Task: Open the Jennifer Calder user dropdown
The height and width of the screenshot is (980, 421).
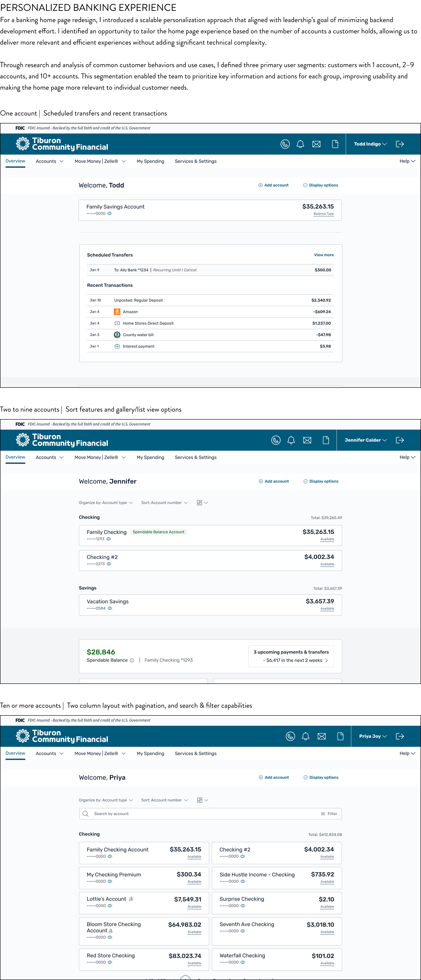Action: pos(366,440)
